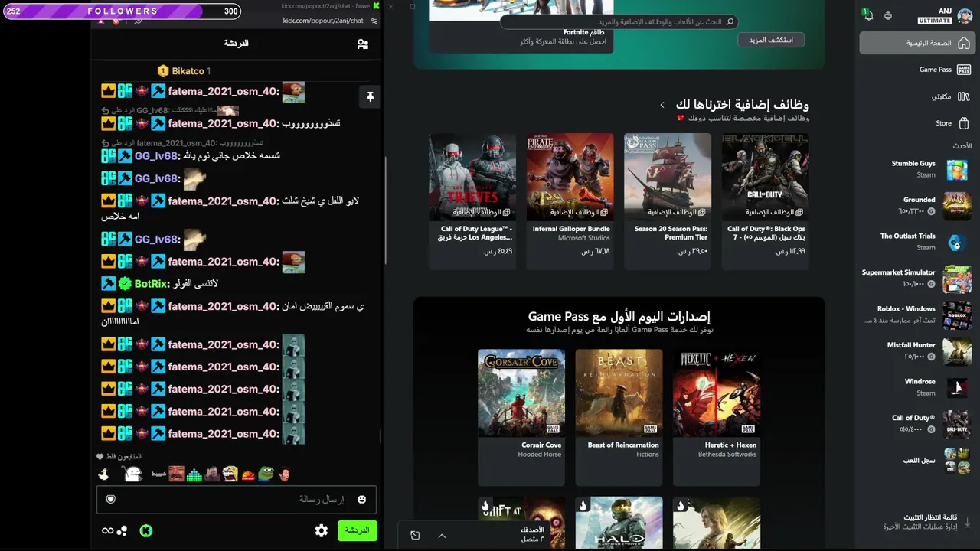Open Call of Duty League Los Angeles bundle

(472, 201)
